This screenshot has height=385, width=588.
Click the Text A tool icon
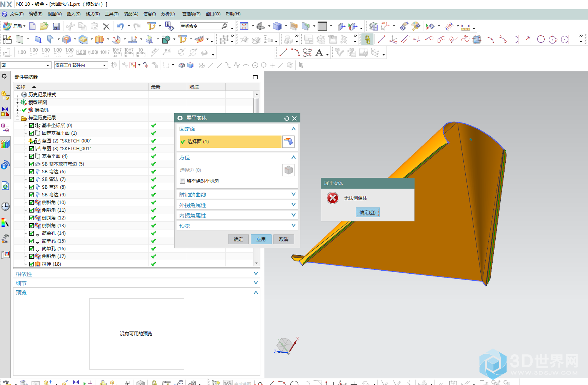click(319, 52)
